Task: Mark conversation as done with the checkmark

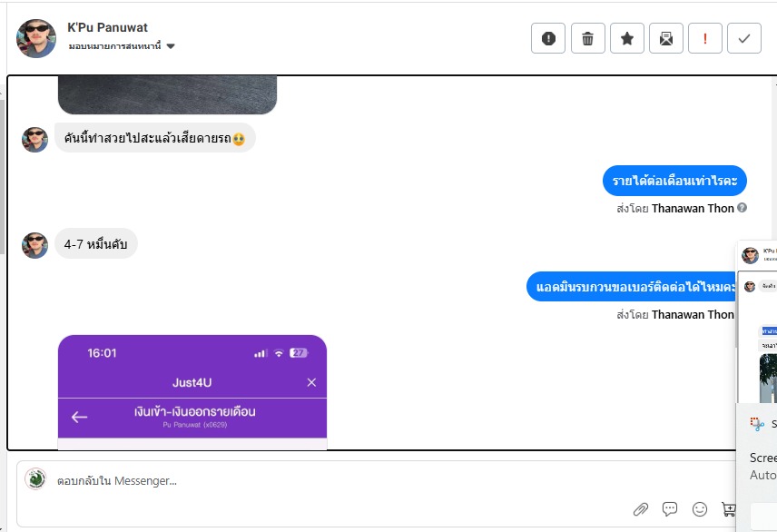Action: point(744,38)
